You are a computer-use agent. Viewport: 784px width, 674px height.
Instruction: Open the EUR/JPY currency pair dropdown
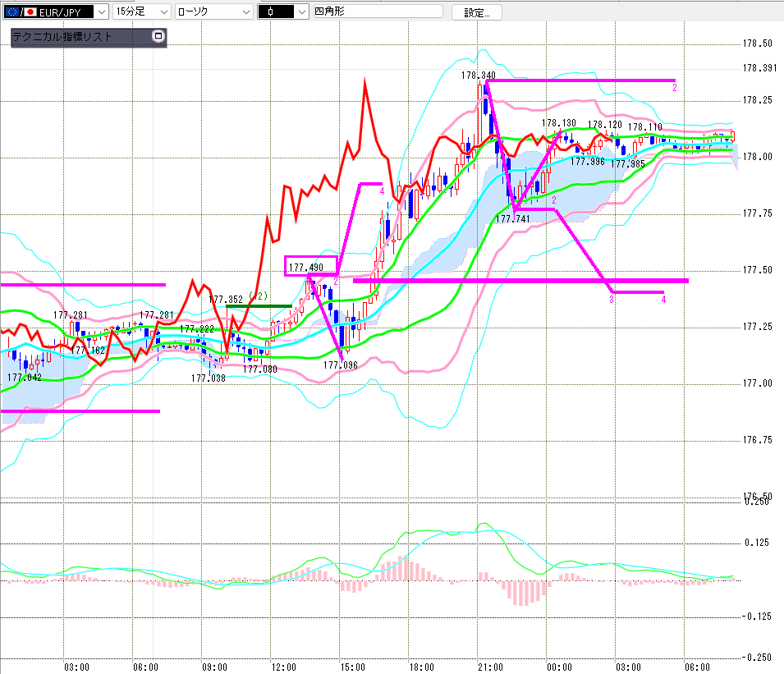[56, 11]
